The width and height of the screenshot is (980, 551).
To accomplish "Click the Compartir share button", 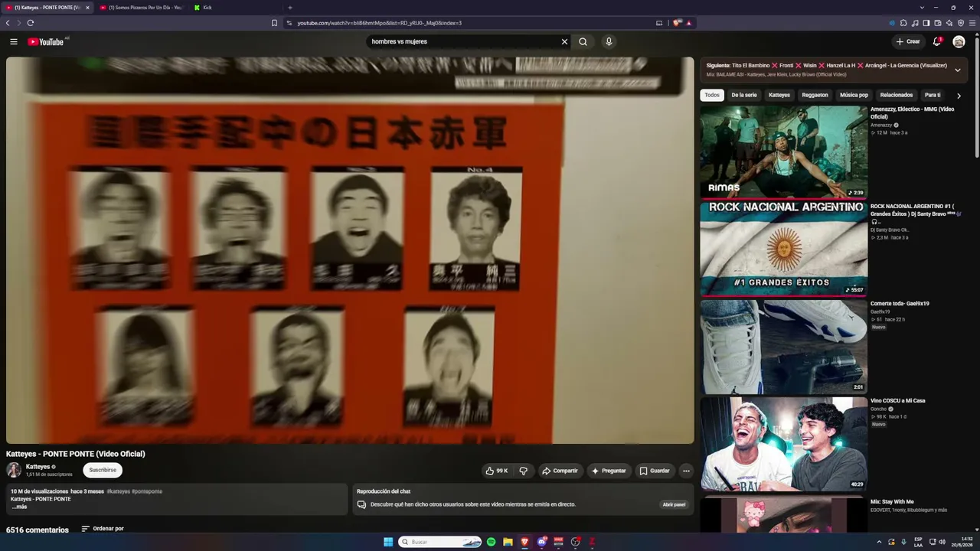I will coord(560,471).
